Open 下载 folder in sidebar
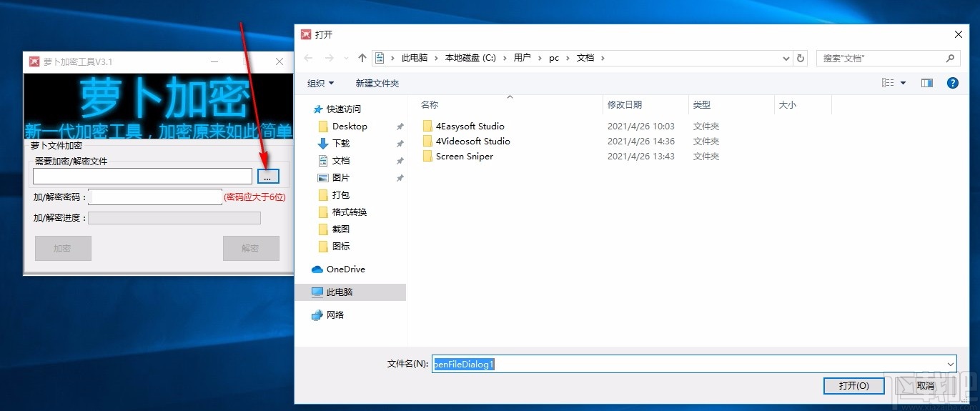The width and height of the screenshot is (980, 411). (341, 143)
